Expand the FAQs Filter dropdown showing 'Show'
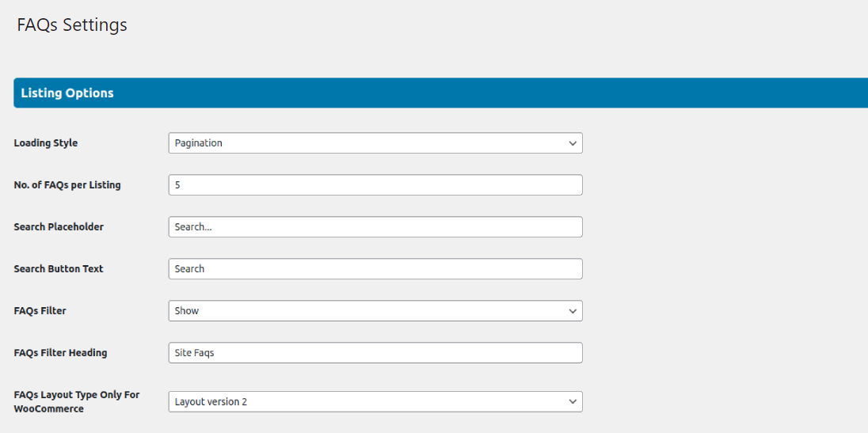 click(375, 311)
